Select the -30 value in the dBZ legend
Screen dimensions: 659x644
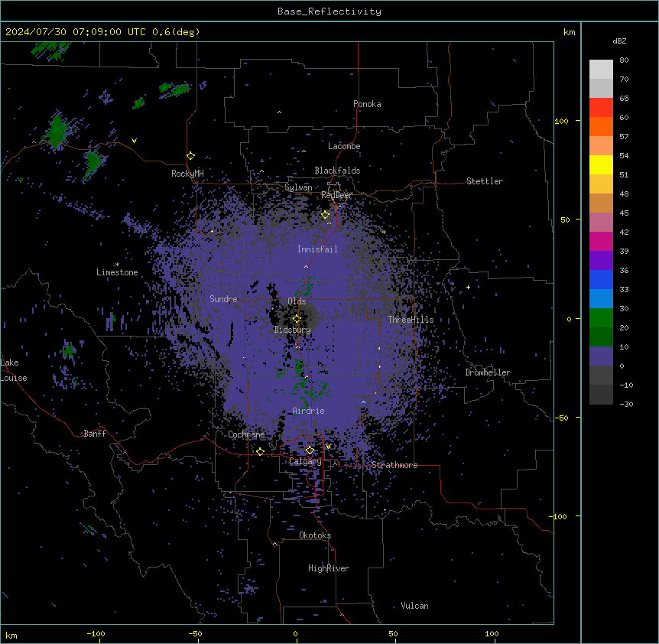pos(626,404)
